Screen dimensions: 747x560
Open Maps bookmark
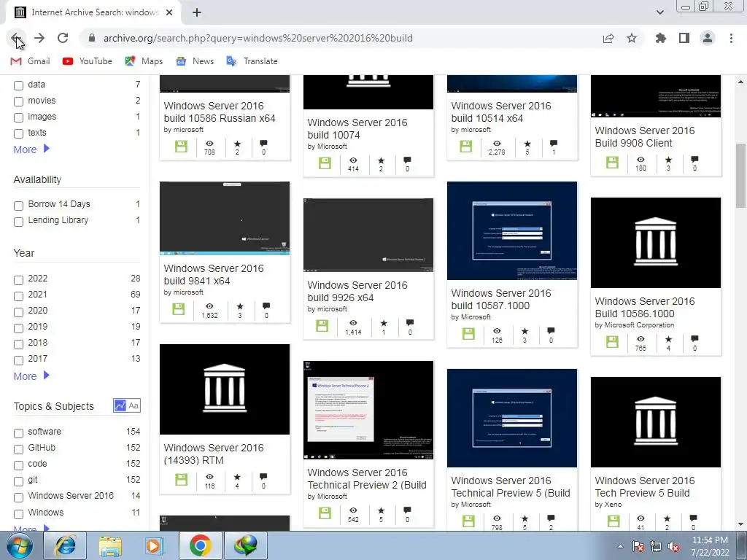[144, 61]
